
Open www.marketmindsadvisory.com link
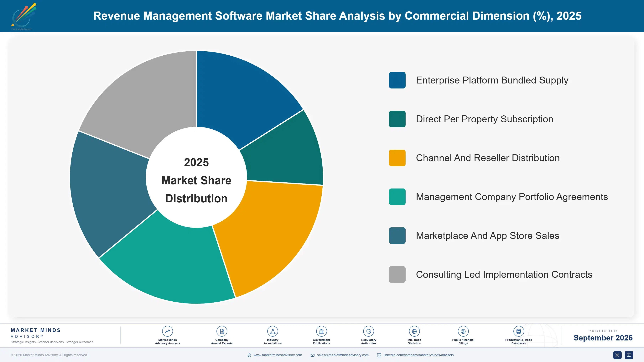278,355
